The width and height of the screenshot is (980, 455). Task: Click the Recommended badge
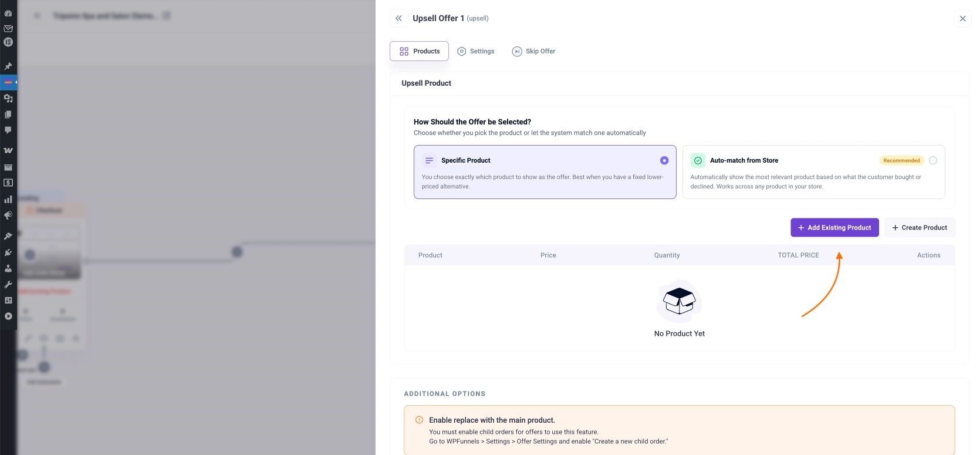tap(901, 160)
